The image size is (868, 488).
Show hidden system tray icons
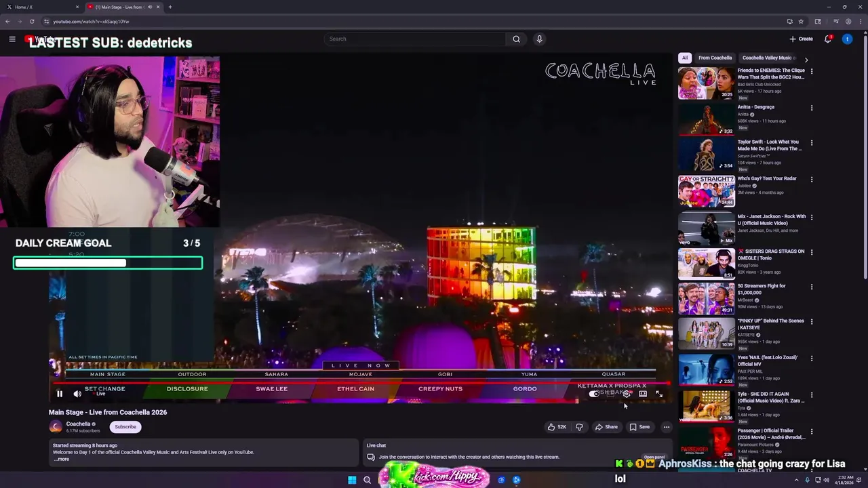pyautogui.click(x=797, y=480)
